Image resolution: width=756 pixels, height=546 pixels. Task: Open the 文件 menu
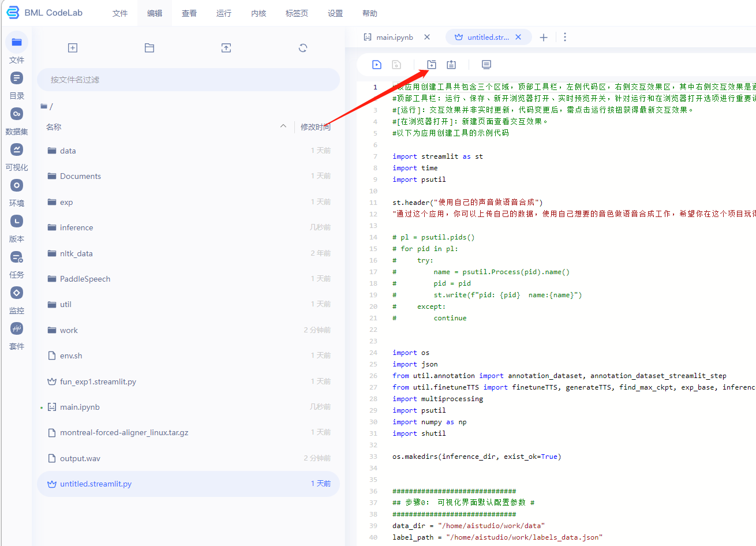(x=120, y=13)
